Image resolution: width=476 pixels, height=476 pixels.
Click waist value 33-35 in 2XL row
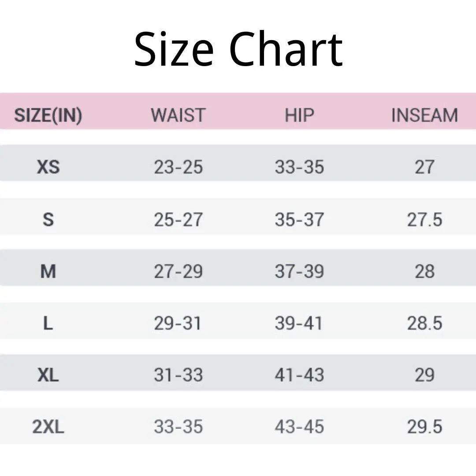point(178,427)
